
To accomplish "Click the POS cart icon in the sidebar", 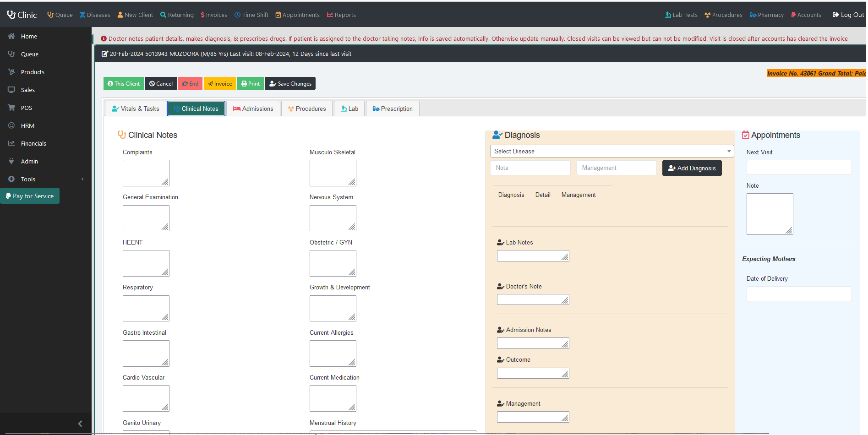I will pos(11,108).
